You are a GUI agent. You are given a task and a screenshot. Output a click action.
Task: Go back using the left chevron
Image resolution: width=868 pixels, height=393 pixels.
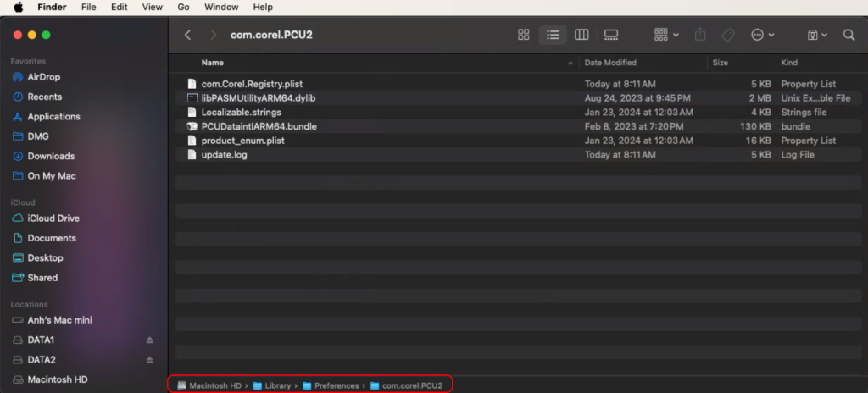coord(188,35)
